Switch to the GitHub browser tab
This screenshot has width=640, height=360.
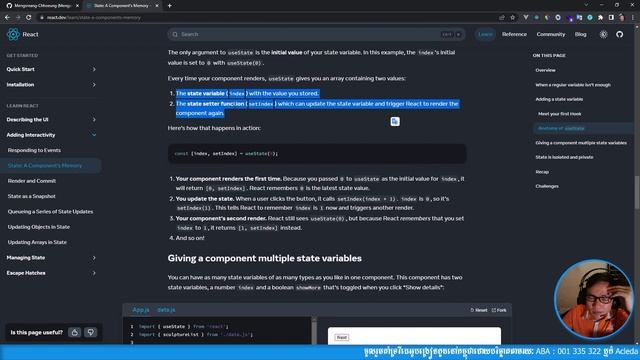42,6
